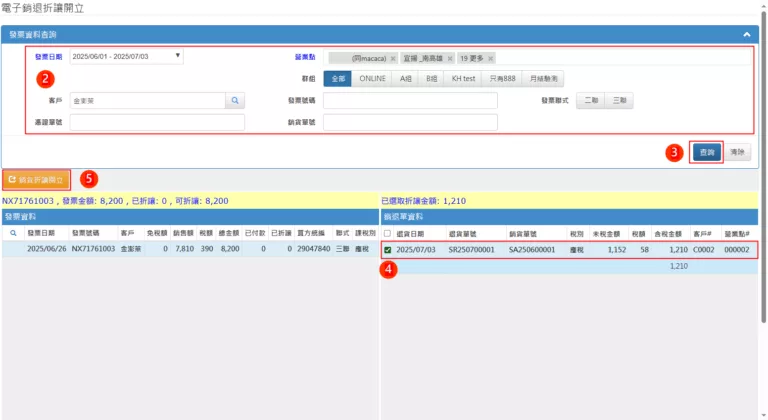The width and height of the screenshot is (768, 420).
Task: Select the ONLINE group filter
Action: (x=372, y=78)
